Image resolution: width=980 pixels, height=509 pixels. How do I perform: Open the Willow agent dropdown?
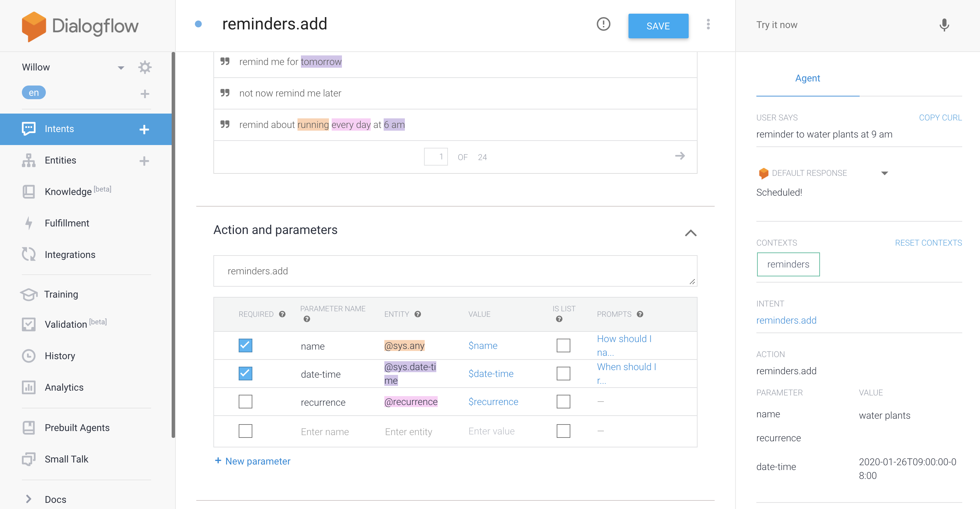[x=121, y=68]
